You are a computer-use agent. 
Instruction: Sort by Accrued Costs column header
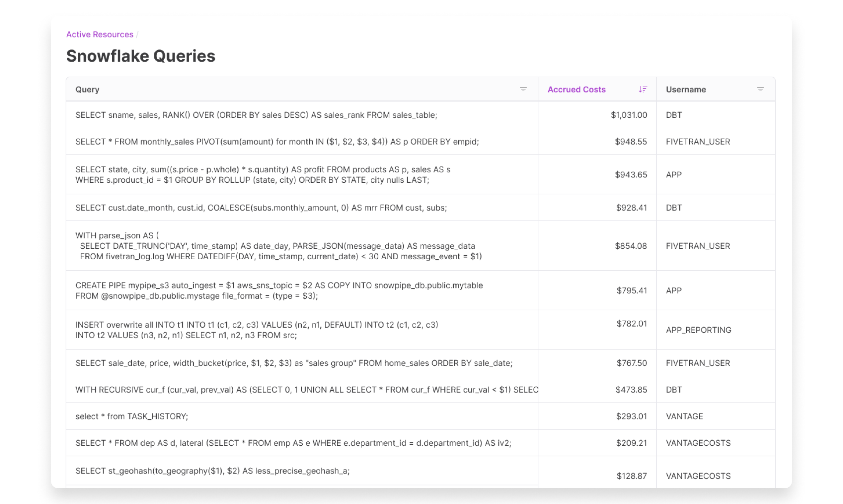(576, 89)
